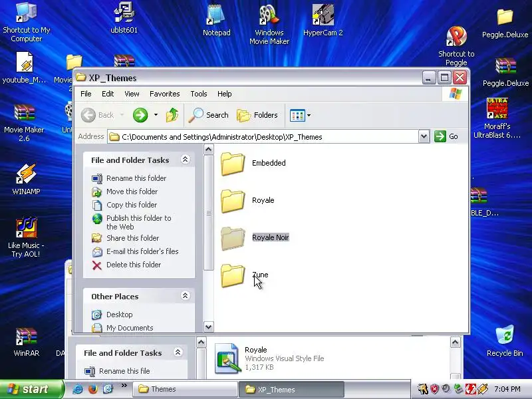Open Notepad desktop shortcut
Viewport: 532px width, 399px height.
[x=217, y=20]
